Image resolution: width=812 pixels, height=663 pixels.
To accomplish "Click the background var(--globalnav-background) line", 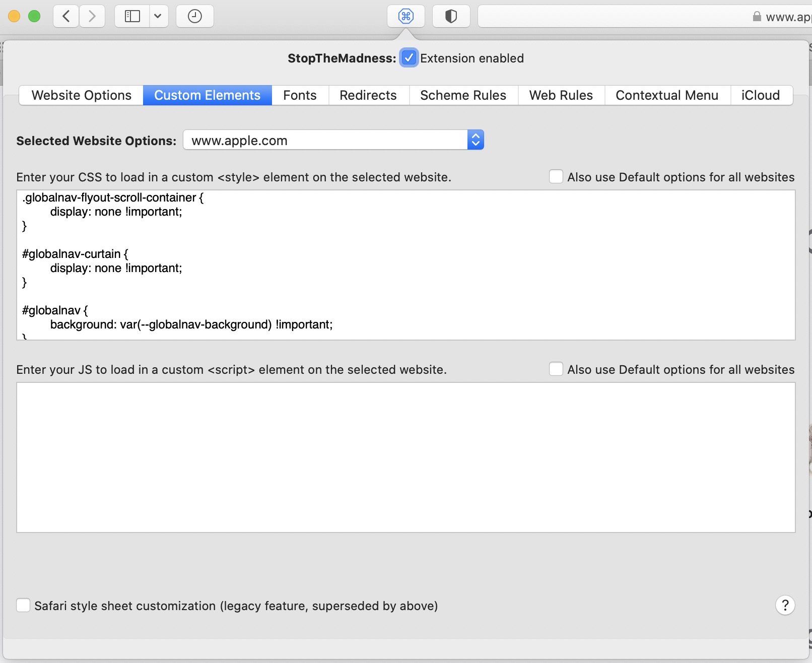I will pos(191,324).
